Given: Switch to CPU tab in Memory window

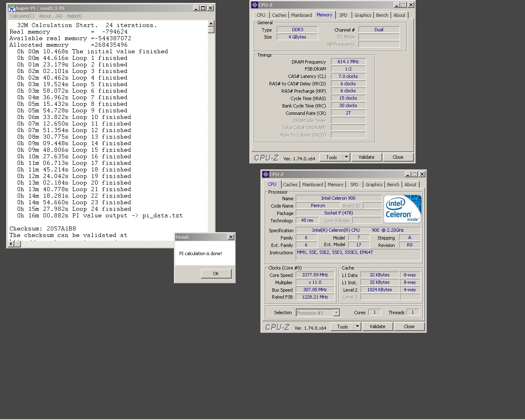Looking at the screenshot, I should 261,15.
